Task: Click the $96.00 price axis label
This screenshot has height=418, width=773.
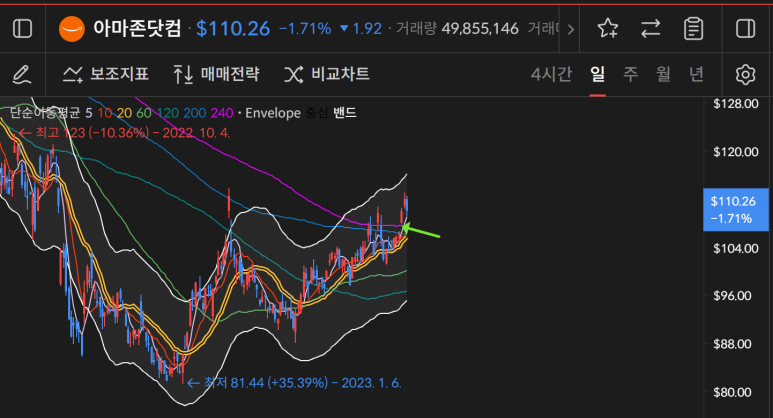Action: (732, 296)
